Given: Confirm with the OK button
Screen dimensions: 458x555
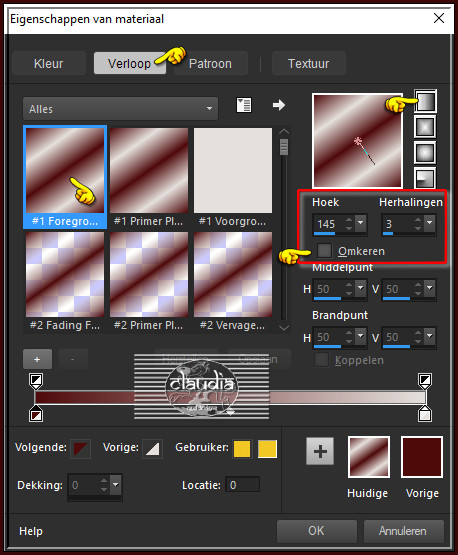Looking at the screenshot, I should pos(316,531).
